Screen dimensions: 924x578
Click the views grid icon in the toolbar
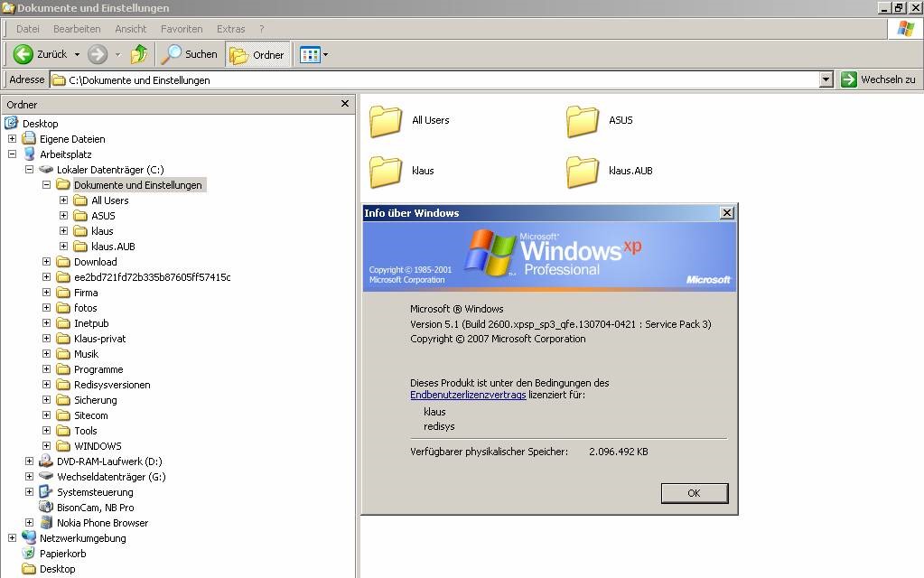310,55
